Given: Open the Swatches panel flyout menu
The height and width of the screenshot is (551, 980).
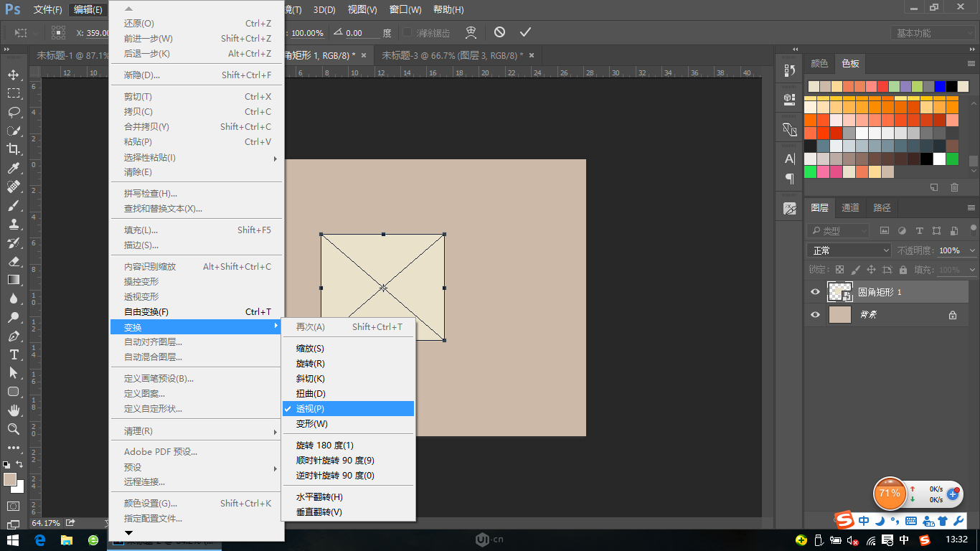Looking at the screenshot, I should tap(971, 63).
